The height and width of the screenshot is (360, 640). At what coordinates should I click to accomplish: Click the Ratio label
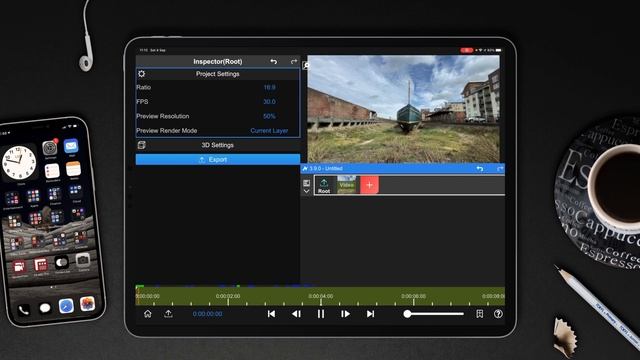(x=144, y=87)
